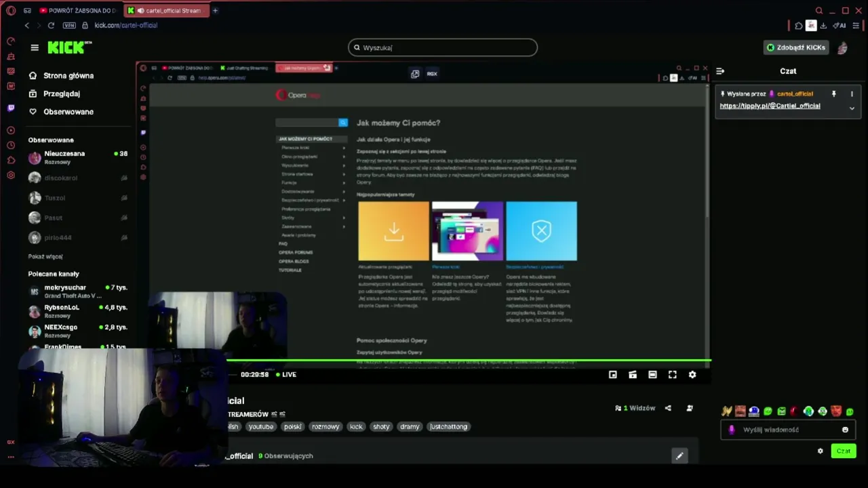Go to Kick home via logo
The height and width of the screenshot is (488, 868).
tap(69, 47)
